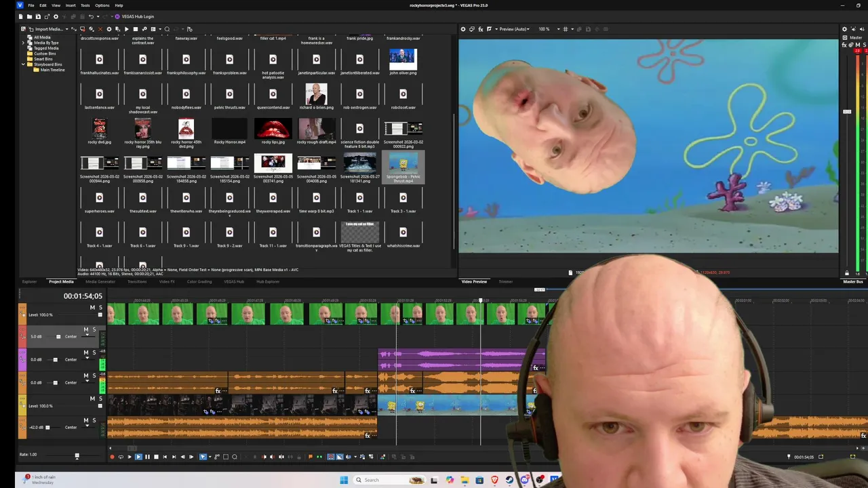Remove selected media with the red X

pyautogui.click(x=100, y=29)
